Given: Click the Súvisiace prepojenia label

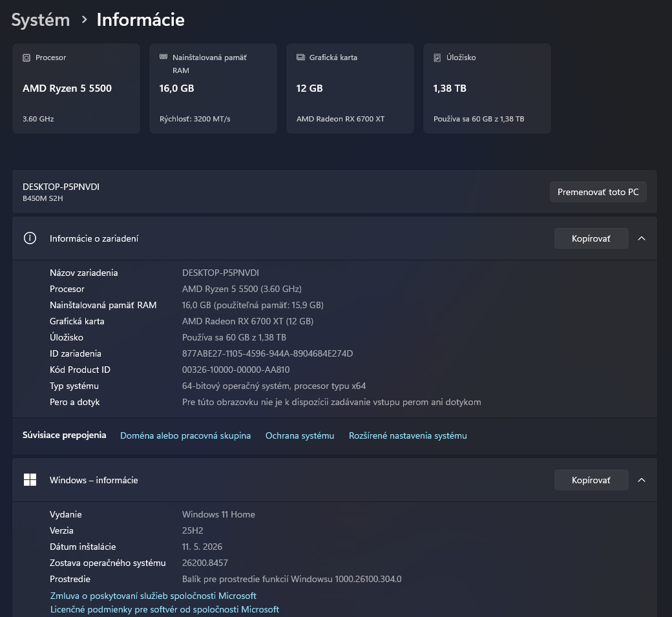Looking at the screenshot, I should 64,435.
